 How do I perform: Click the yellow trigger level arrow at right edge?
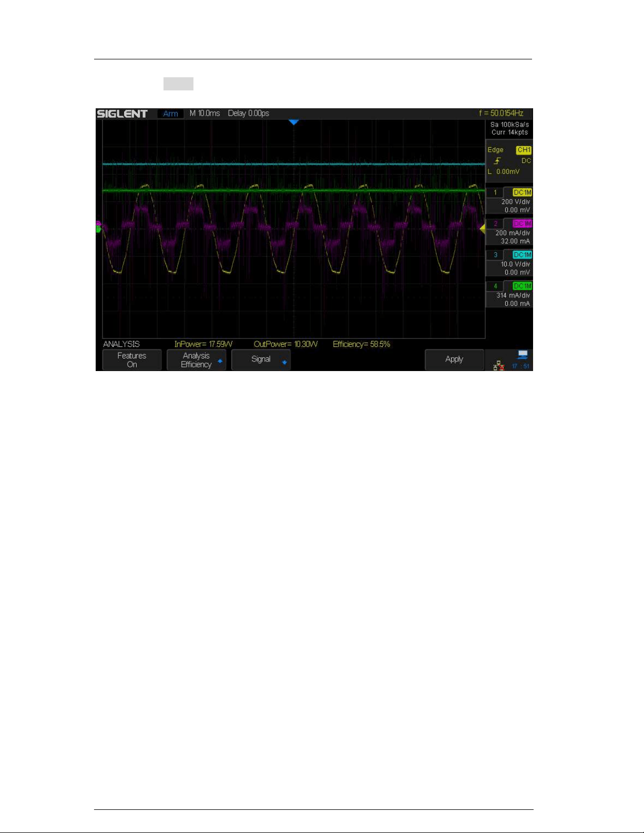tap(482, 228)
